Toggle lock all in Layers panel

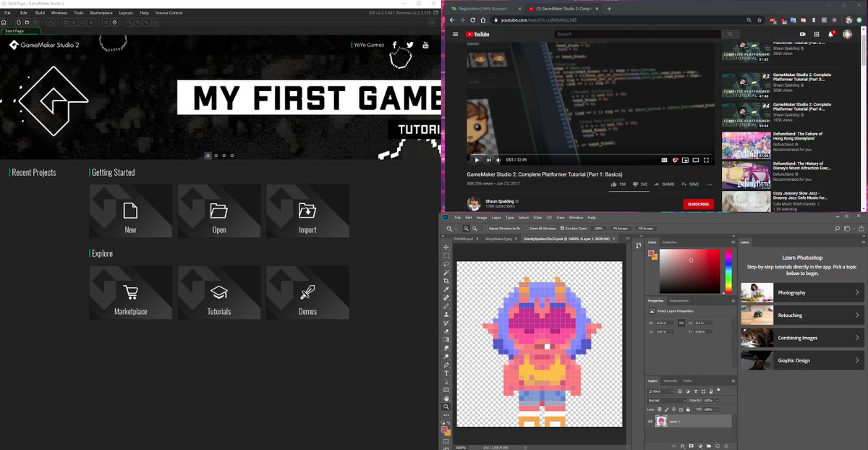pyautogui.click(x=688, y=409)
